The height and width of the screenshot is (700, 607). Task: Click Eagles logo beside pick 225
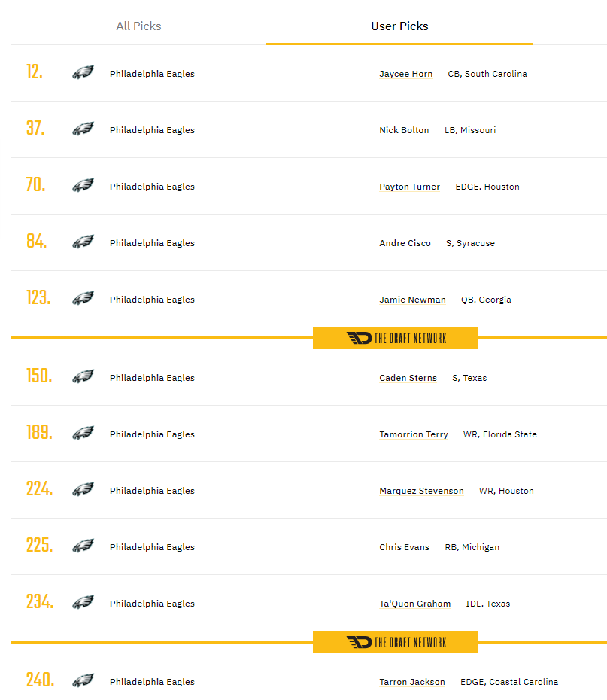83,546
